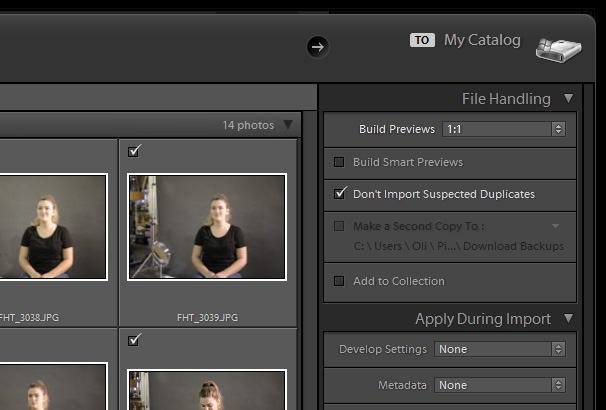This screenshot has height=410, width=606.
Task: Enable Build Smart Previews checkbox
Action: pos(340,162)
